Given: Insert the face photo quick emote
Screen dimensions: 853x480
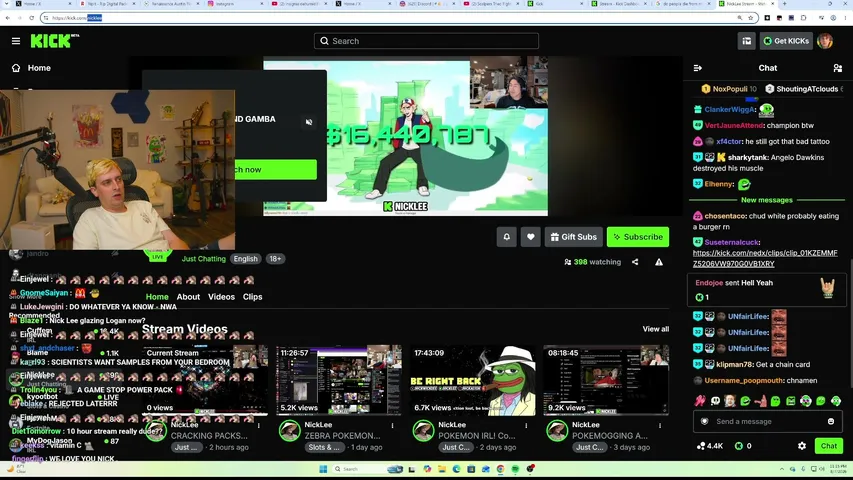Looking at the screenshot, I should click(730, 401).
